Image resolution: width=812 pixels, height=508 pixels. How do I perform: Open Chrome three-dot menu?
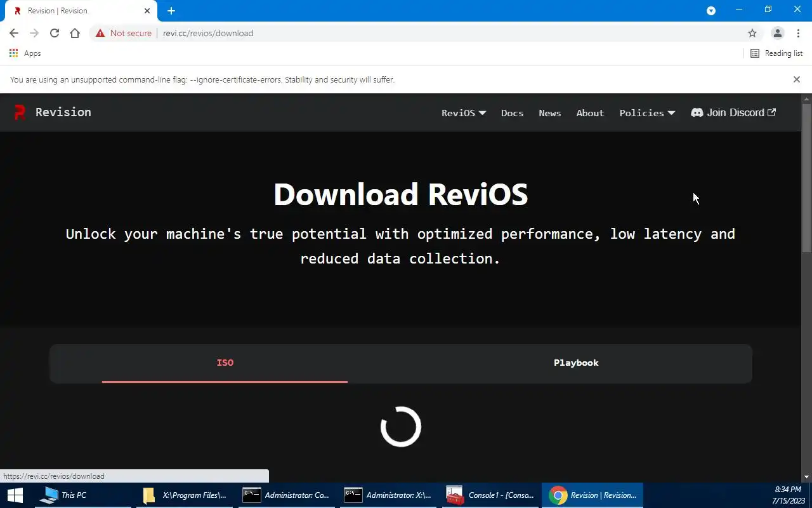[798, 33]
